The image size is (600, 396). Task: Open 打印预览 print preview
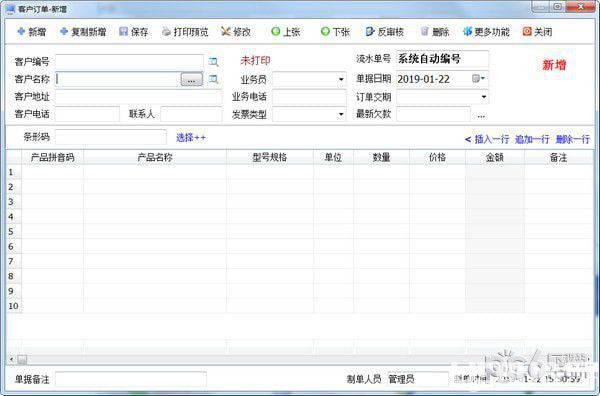[185, 32]
